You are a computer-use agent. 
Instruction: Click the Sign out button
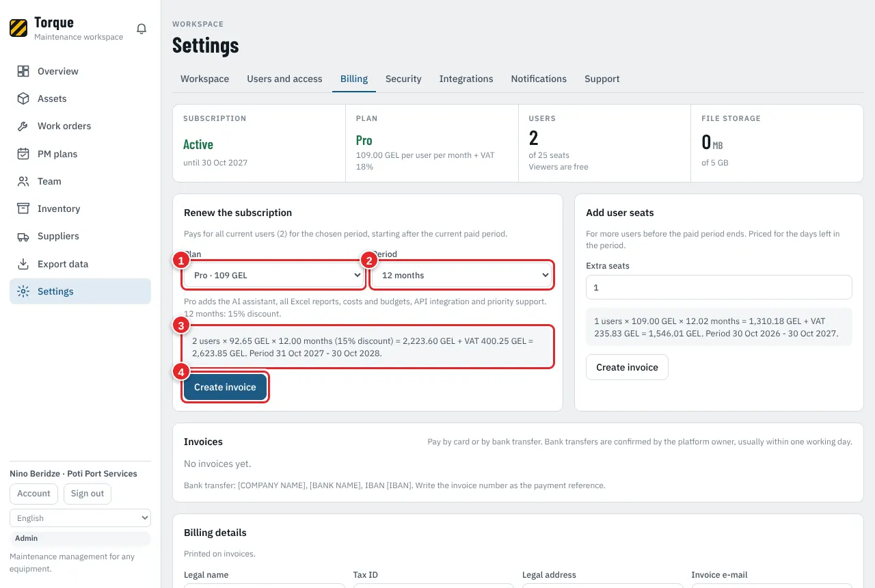(x=87, y=494)
